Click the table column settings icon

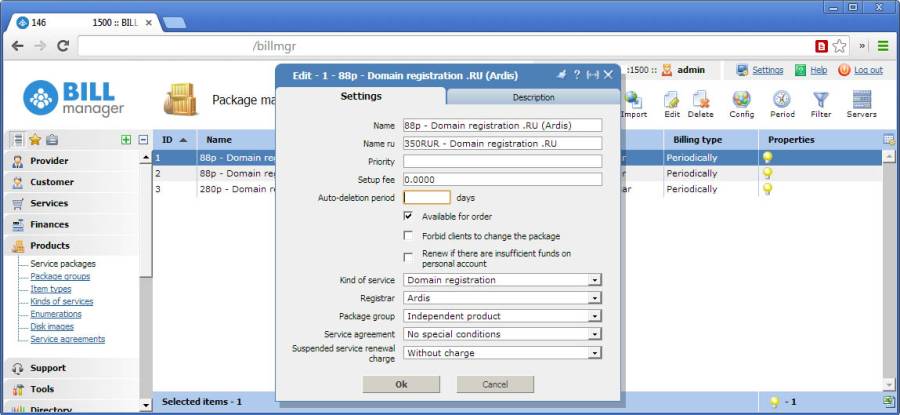coord(889,139)
